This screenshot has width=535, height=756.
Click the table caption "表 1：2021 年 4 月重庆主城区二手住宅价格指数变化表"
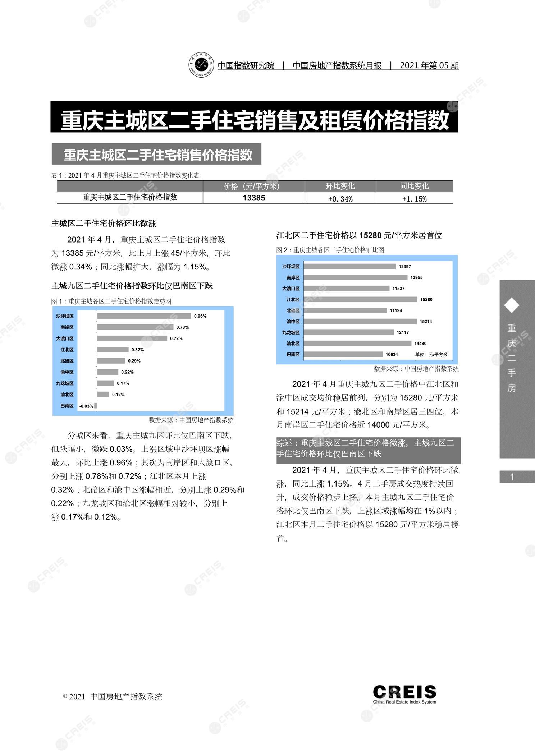(125, 175)
